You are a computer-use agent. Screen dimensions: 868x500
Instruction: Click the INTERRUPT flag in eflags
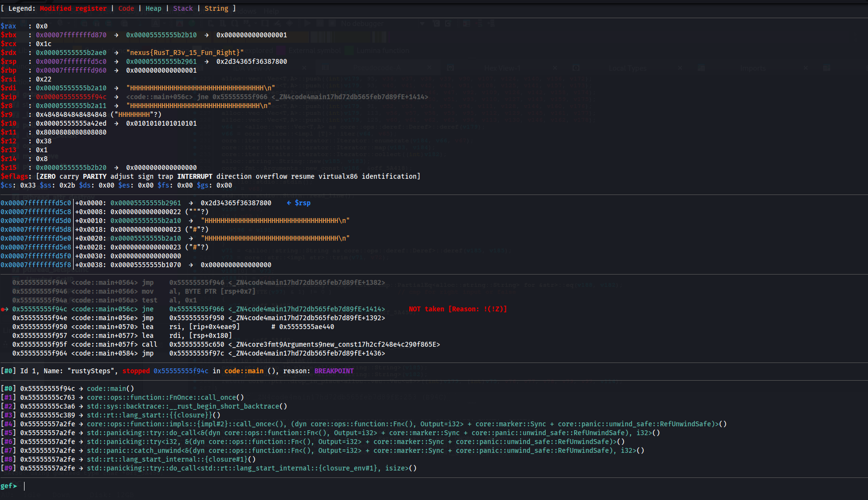pyautogui.click(x=195, y=176)
